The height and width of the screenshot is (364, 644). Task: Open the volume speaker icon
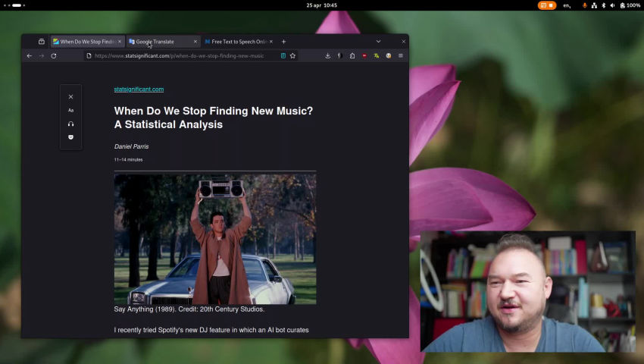pos(612,5)
